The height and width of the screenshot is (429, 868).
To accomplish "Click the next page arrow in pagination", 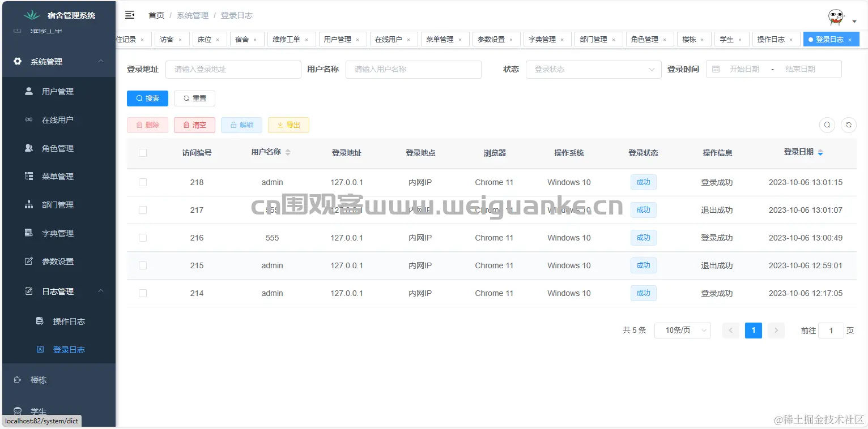I will point(776,330).
